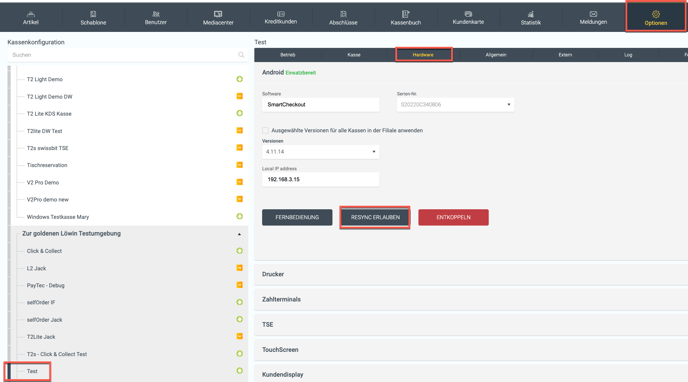Viewport: 688px width, 382px height.
Task: Select PayTec - Debug register entry
Action: 46,286
